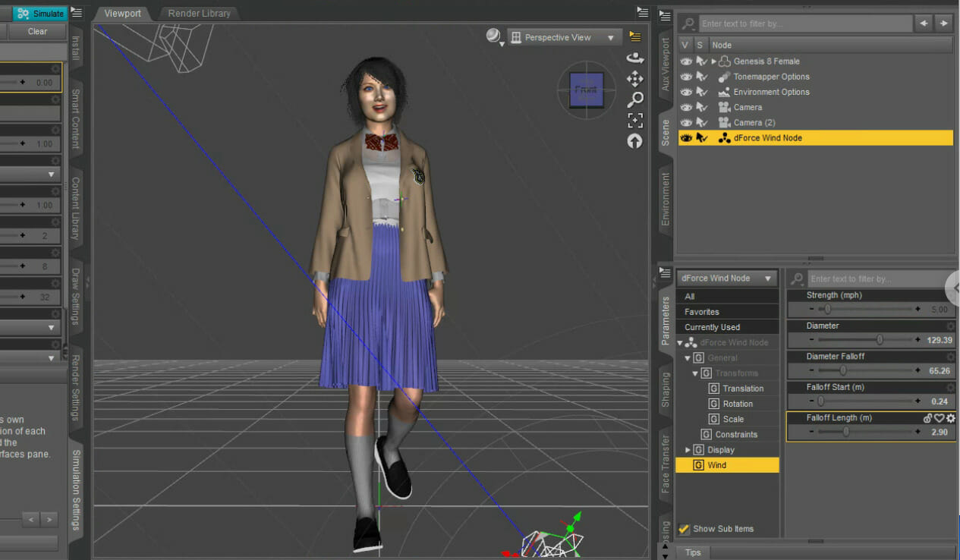The height and width of the screenshot is (560, 960).
Task: Collapse Transforms property group
Action: (x=695, y=373)
